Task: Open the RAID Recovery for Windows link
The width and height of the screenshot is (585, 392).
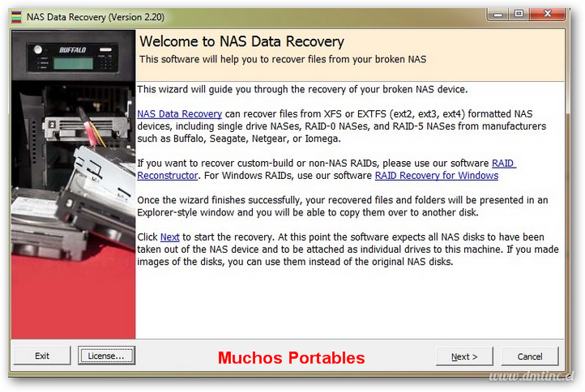Action: coord(437,175)
